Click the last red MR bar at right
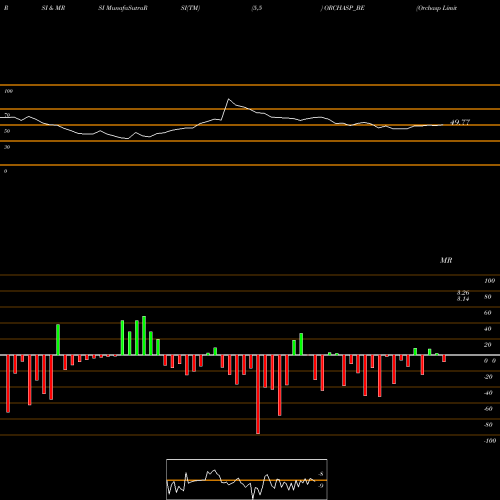Viewport: 500px width, 500px height. [x=444, y=358]
